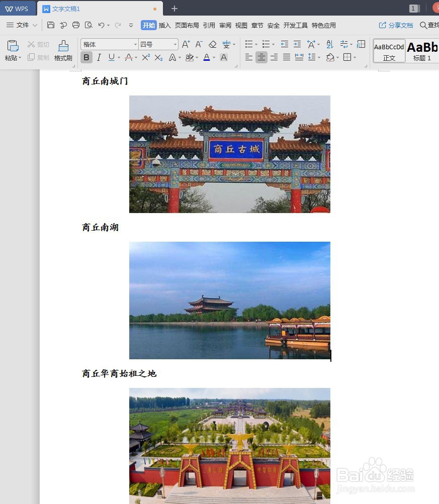Viewport: 439px width, 504px height.
Task: Click the heading text 商丘华商始祖之地
Action: (x=119, y=373)
